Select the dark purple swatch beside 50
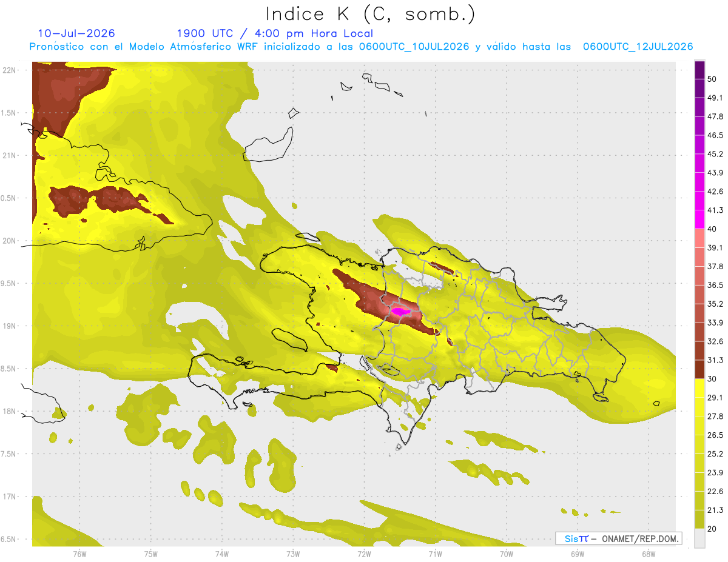728x562 pixels. click(699, 70)
